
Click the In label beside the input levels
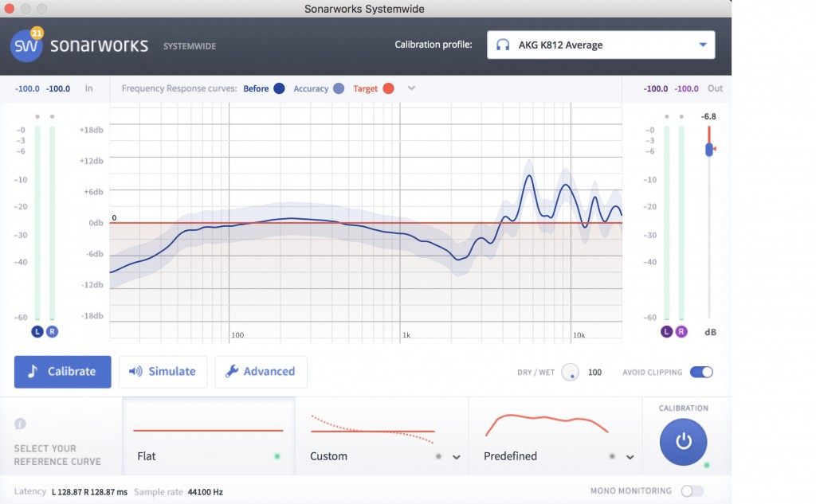[89, 88]
